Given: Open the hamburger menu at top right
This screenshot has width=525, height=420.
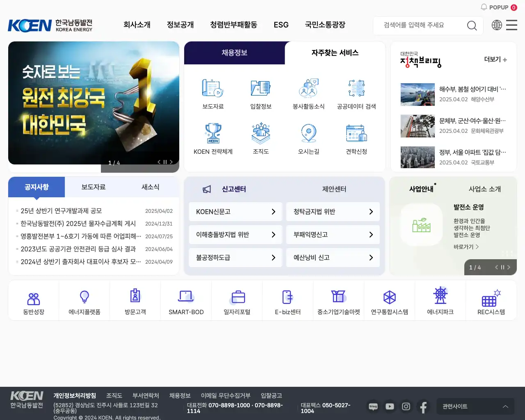Looking at the screenshot, I should [x=511, y=25].
